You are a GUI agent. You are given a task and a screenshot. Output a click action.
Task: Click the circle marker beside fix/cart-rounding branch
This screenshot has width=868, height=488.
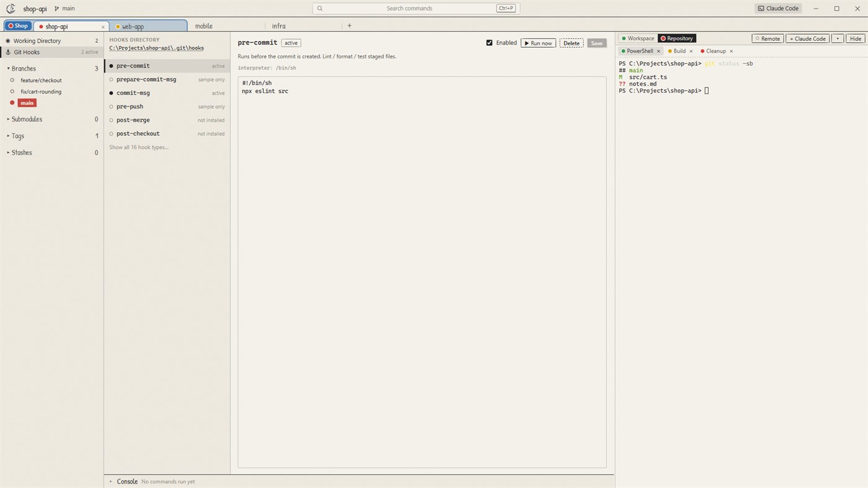click(x=12, y=91)
